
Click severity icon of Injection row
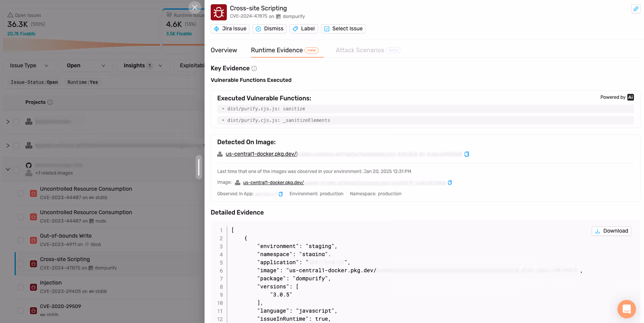click(33, 287)
